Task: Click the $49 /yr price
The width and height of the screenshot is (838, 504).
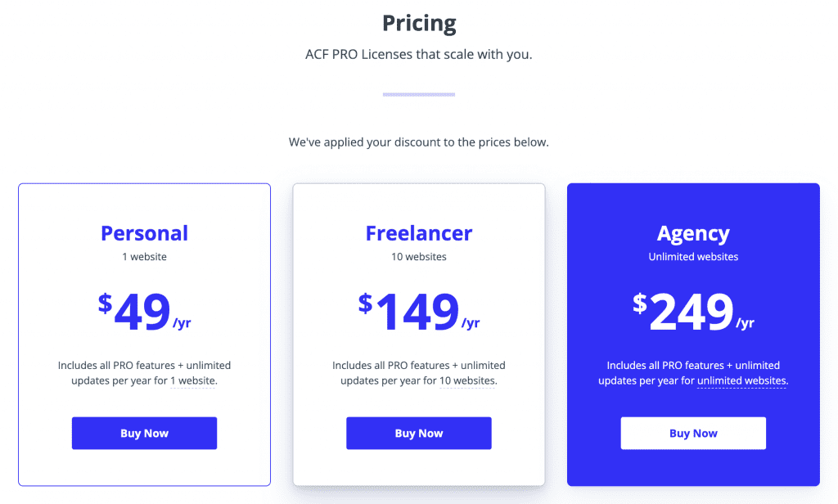Action: tap(144, 312)
